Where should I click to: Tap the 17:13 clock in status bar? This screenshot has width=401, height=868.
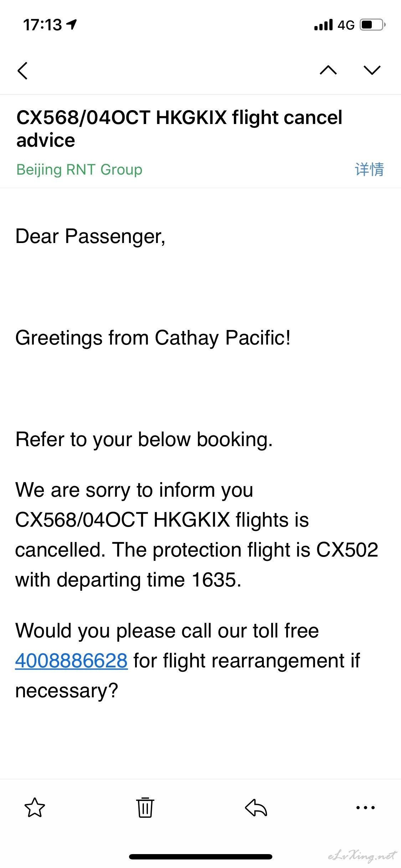[x=42, y=25]
